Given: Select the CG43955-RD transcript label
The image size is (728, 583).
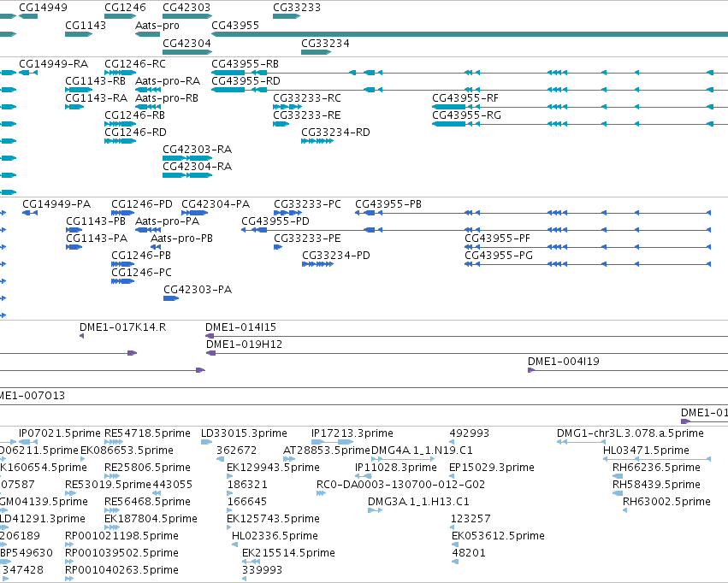Looking at the screenshot, I should click(246, 80).
